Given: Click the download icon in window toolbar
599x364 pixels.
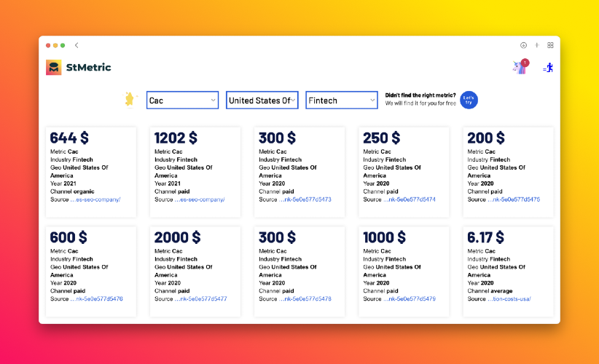Looking at the screenshot, I should click(523, 45).
